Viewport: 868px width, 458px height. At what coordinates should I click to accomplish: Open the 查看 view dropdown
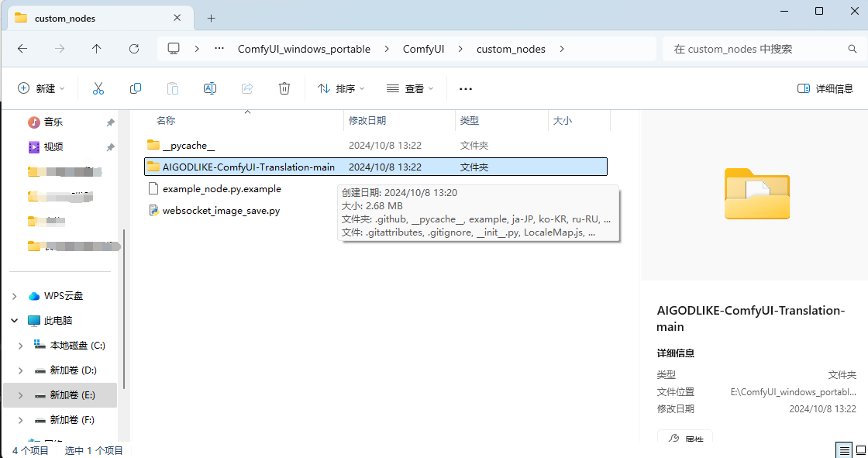point(409,88)
